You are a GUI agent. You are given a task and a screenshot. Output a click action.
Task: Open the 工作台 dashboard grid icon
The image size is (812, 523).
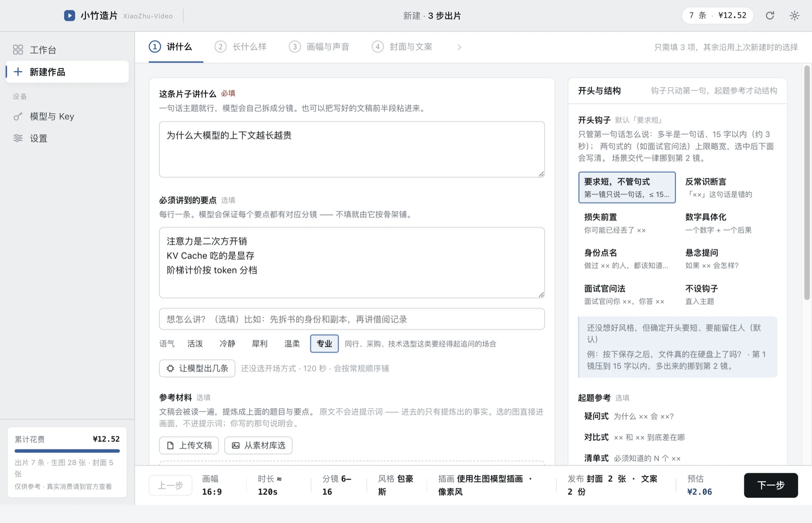[x=18, y=50]
